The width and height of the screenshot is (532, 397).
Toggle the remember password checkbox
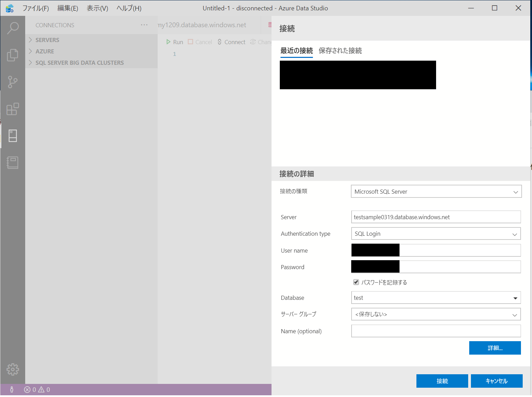[356, 282]
